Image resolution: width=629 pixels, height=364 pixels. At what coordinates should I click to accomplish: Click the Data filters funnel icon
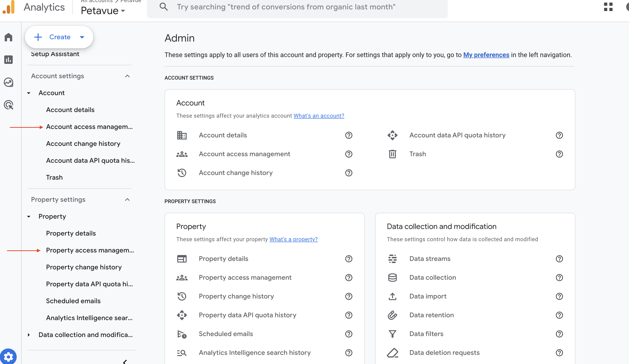392,334
